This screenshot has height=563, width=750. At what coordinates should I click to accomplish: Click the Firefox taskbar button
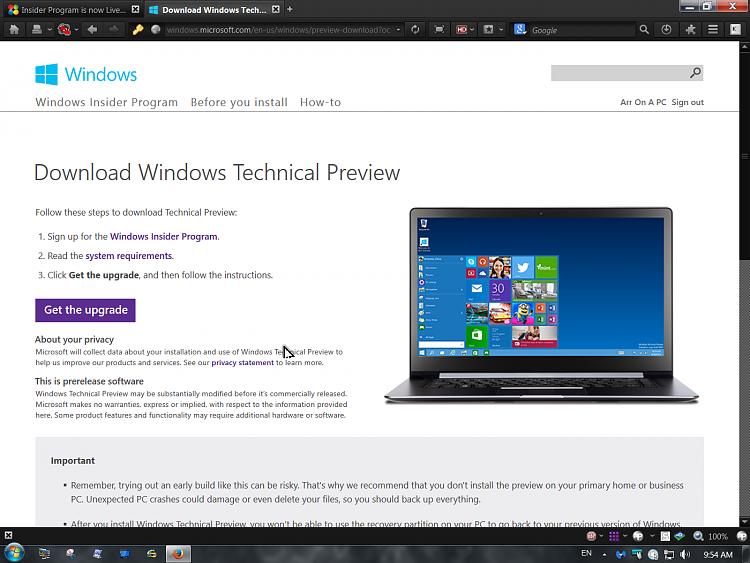[178, 554]
